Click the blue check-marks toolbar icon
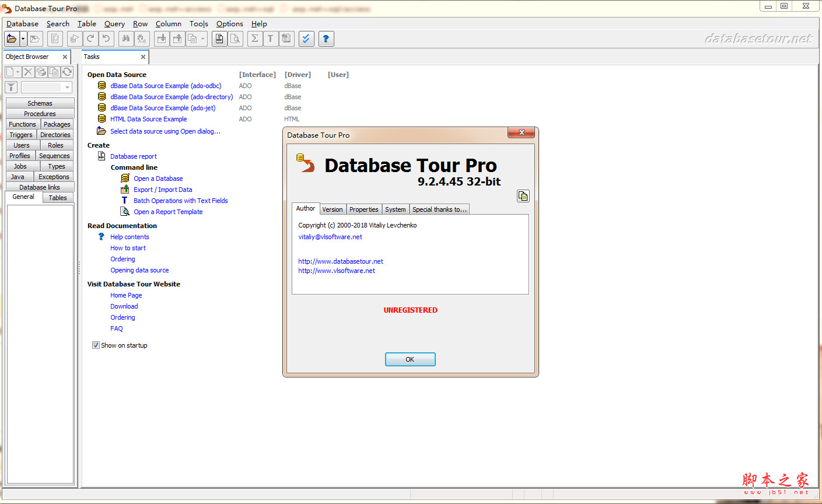This screenshot has height=504, width=822. (x=306, y=39)
